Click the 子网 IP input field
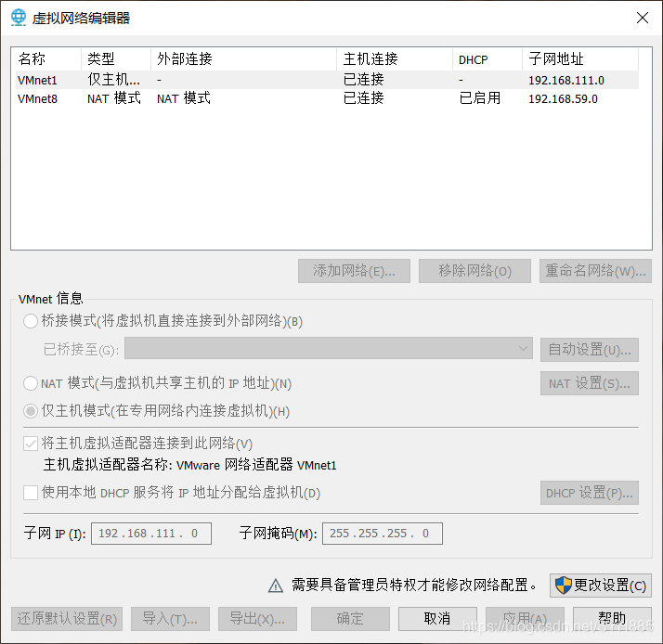Image resolution: width=663 pixels, height=644 pixels. (151, 534)
